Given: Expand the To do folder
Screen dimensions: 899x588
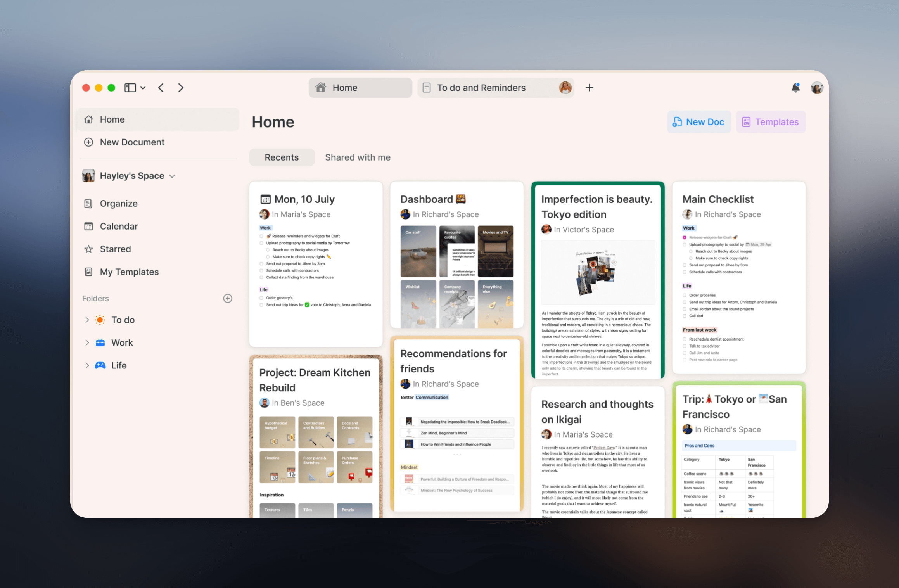Looking at the screenshot, I should click(x=87, y=320).
